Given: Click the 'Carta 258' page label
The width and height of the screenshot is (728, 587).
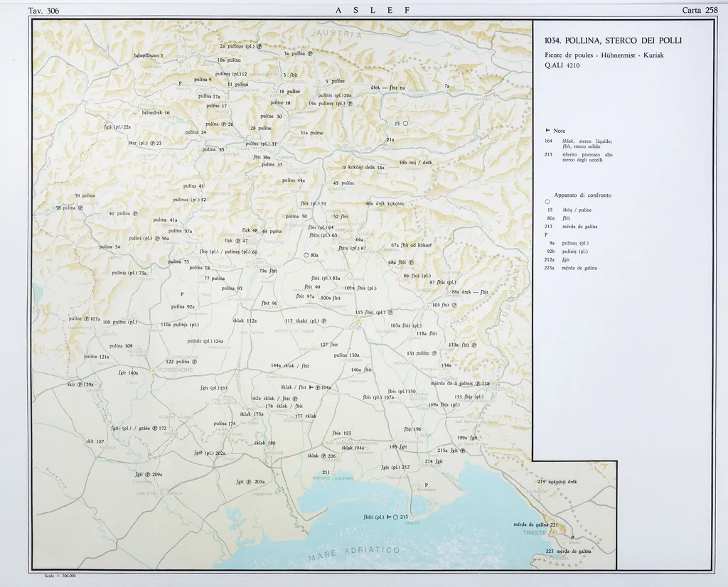Looking at the screenshot, I should click(700, 9).
